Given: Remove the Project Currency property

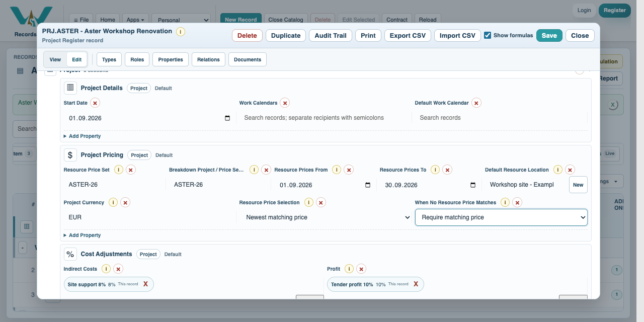Looking at the screenshot, I should tap(125, 202).
